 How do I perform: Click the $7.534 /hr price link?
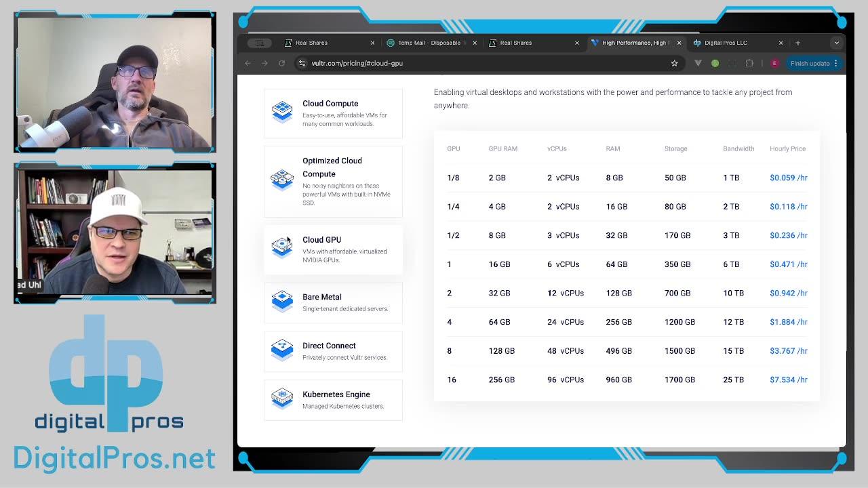click(789, 380)
